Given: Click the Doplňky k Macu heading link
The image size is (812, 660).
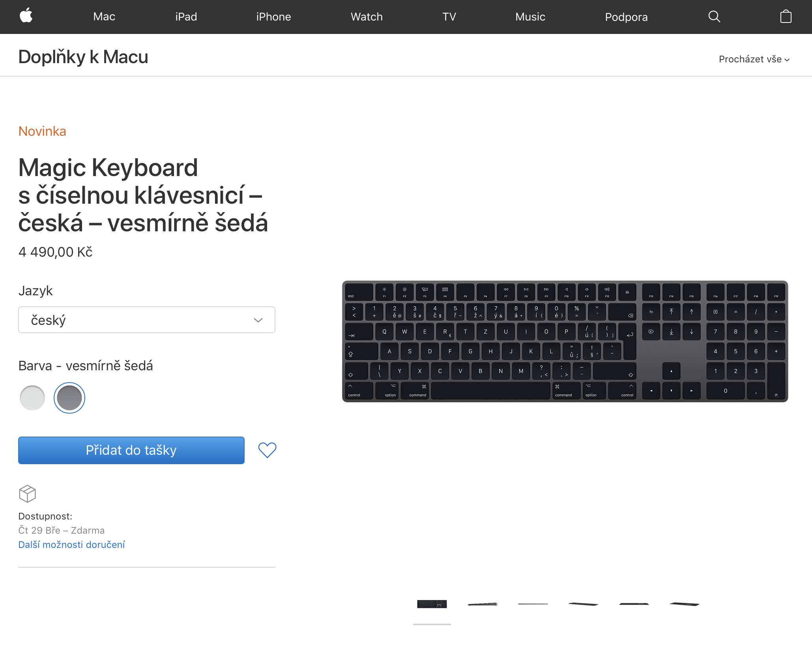Looking at the screenshot, I should (83, 57).
